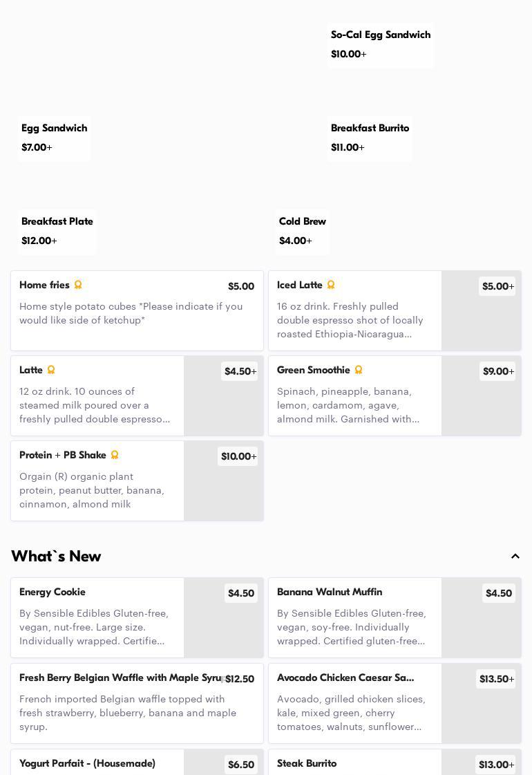Viewport: 532px width, 775px height.
Task: Select the Cold Brew featured item
Action: [x=302, y=231]
